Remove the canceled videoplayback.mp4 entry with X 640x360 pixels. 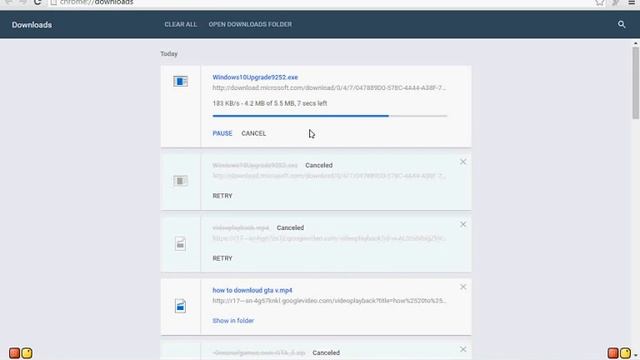[463, 224]
